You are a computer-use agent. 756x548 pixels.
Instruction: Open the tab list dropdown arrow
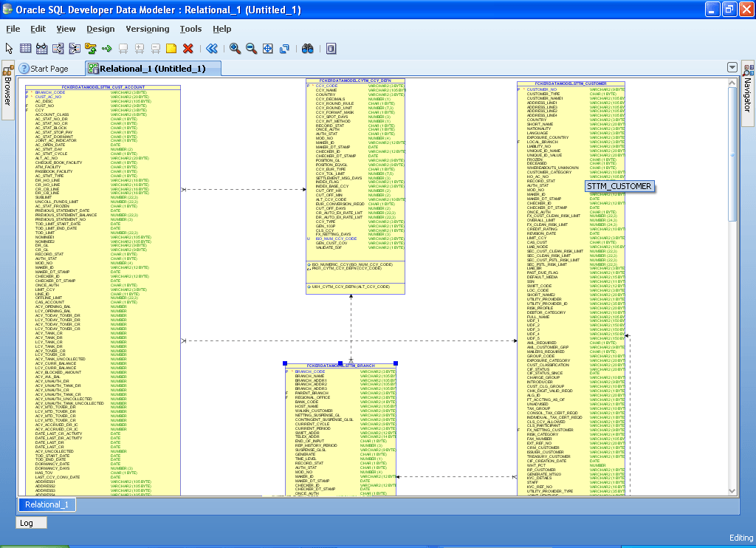click(x=732, y=66)
